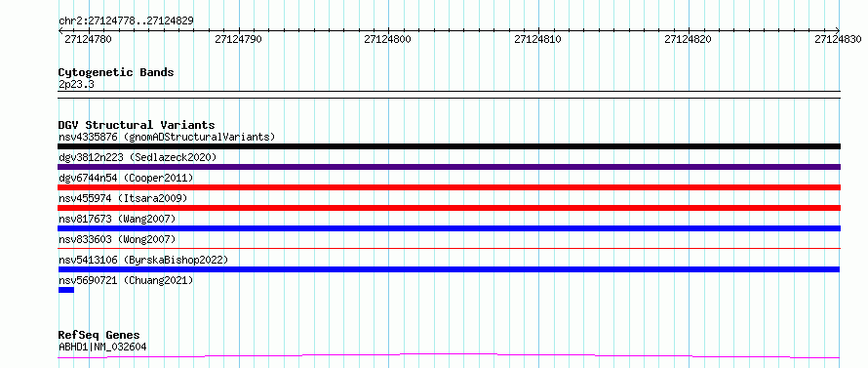Click the dgv6744n54 Cooper2011 label
The image size is (868, 368).
[126, 178]
